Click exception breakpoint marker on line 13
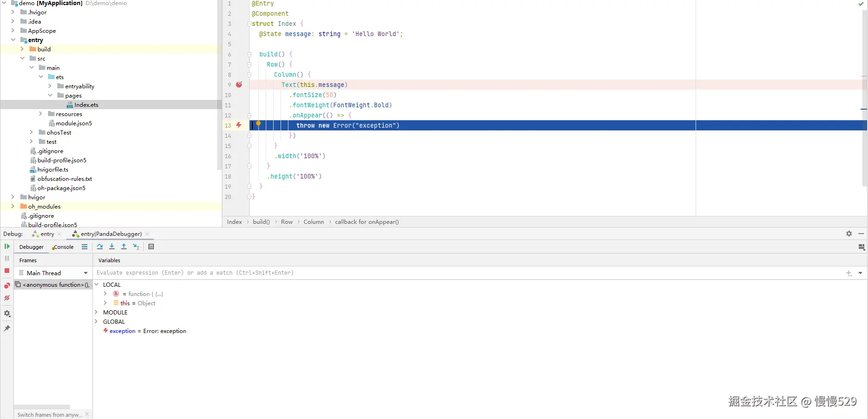 point(239,125)
